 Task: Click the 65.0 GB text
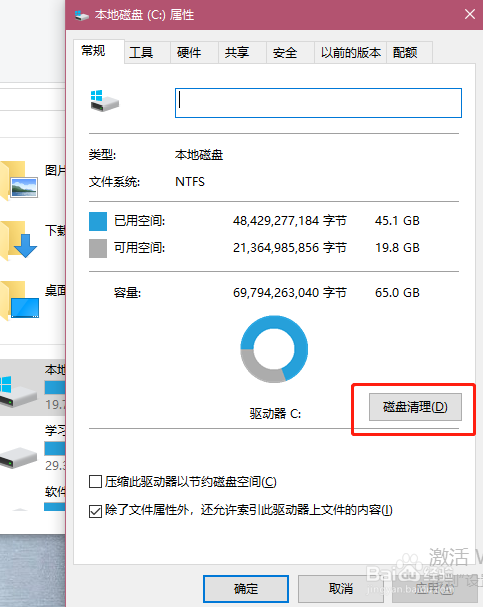(x=397, y=293)
